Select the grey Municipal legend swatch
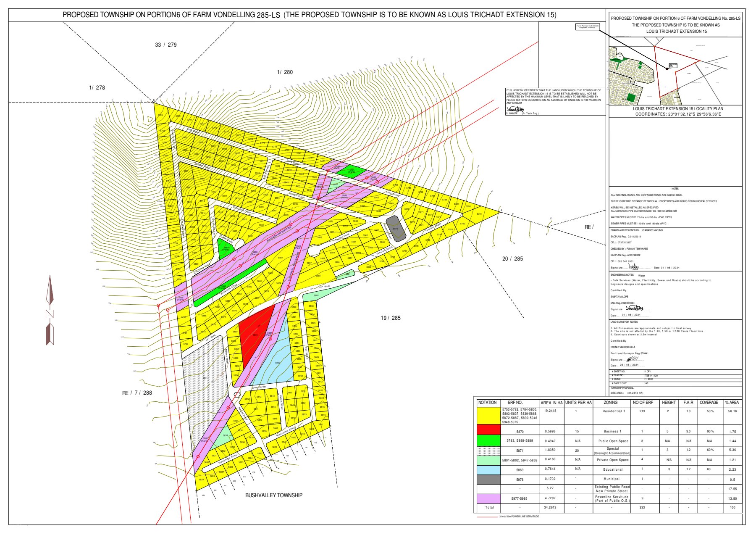756x535 pixels. pos(488,480)
